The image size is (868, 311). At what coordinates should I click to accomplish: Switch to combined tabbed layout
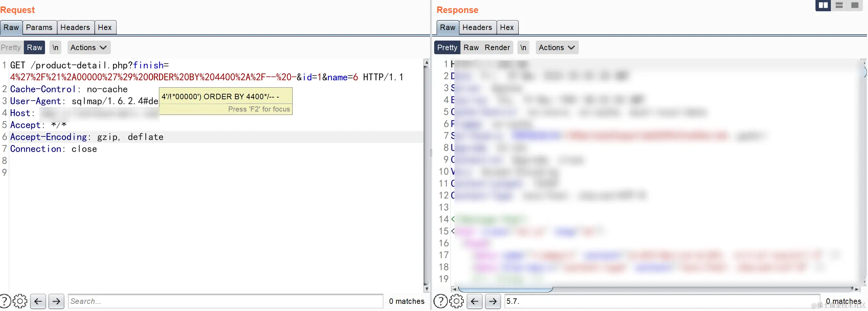pyautogui.click(x=855, y=5)
